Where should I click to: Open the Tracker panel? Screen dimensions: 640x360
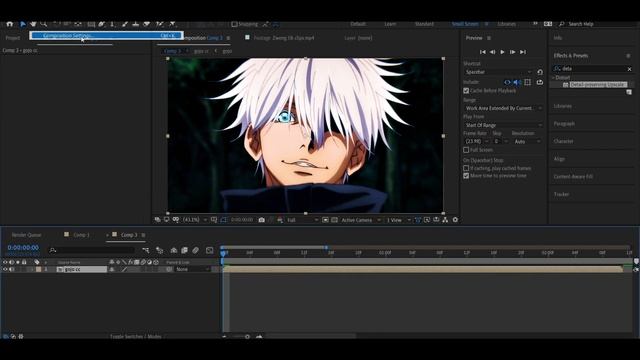pyautogui.click(x=561, y=194)
